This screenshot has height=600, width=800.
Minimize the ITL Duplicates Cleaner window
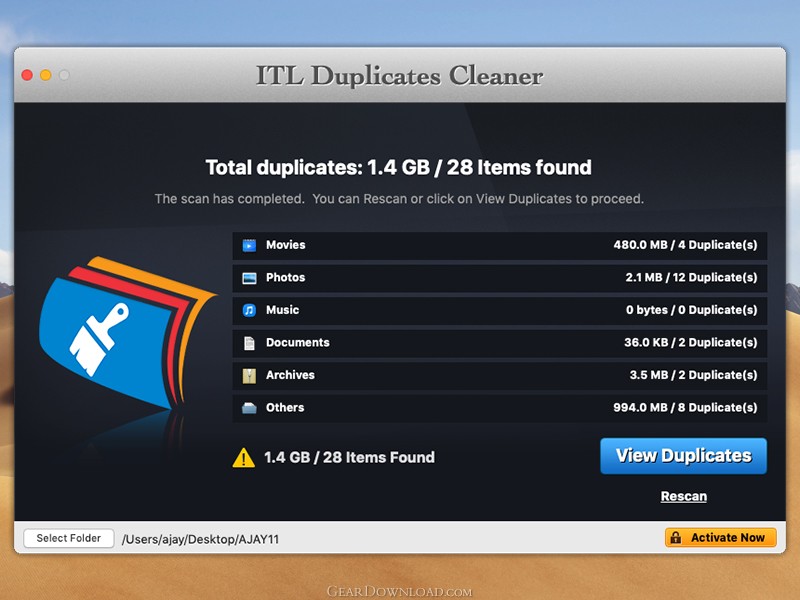coord(45,76)
